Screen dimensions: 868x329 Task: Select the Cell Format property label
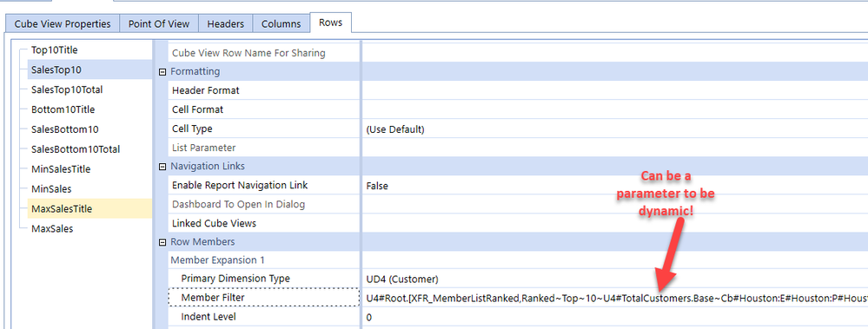point(197,109)
